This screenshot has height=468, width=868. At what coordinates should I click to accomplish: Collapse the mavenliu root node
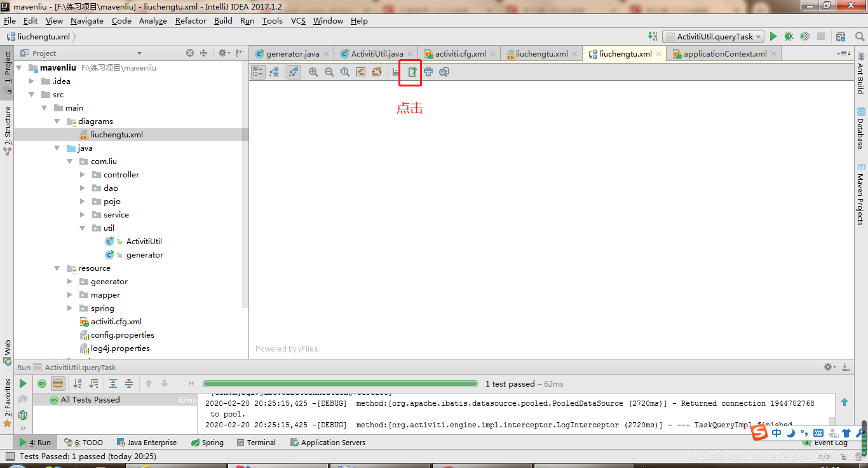point(19,67)
